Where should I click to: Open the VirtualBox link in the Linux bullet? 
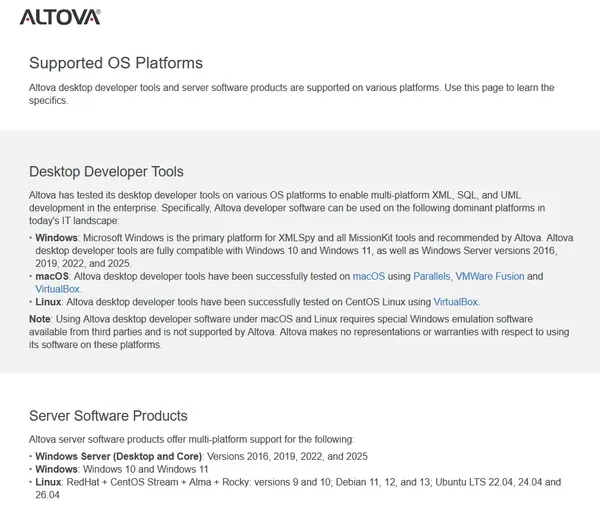click(455, 302)
